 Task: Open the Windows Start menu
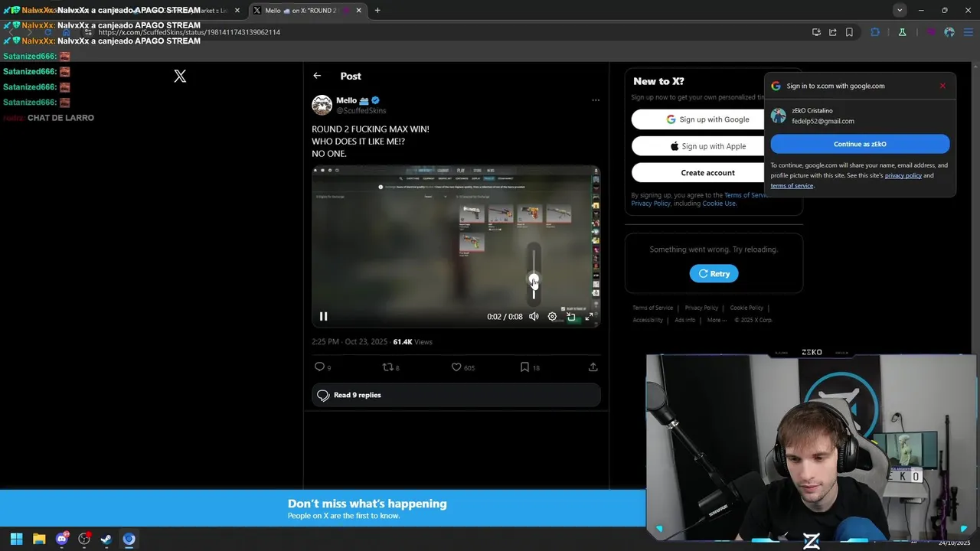tap(16, 539)
